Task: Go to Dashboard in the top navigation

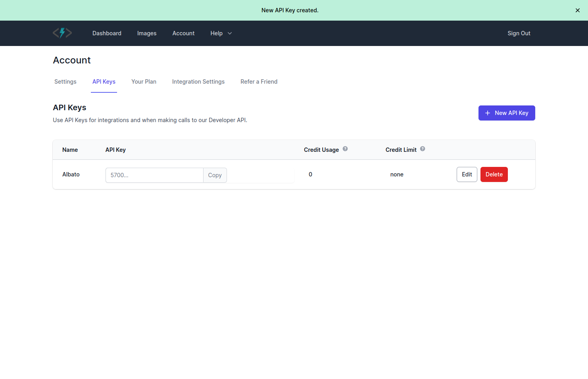Action: (x=107, y=33)
